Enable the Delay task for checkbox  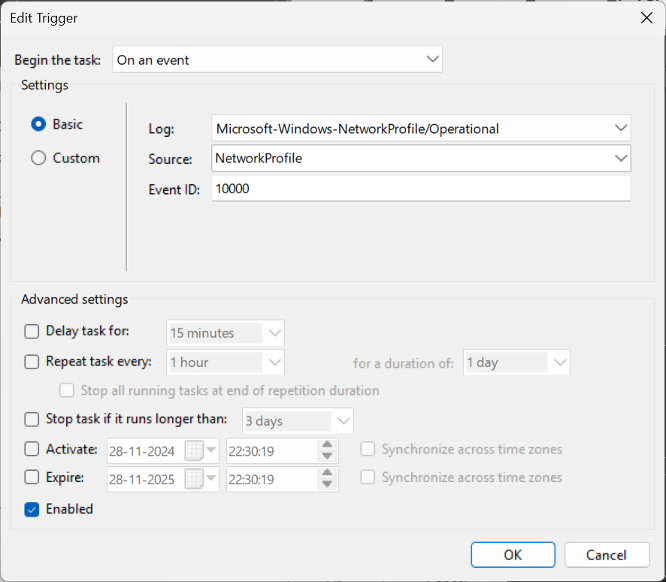[31, 331]
